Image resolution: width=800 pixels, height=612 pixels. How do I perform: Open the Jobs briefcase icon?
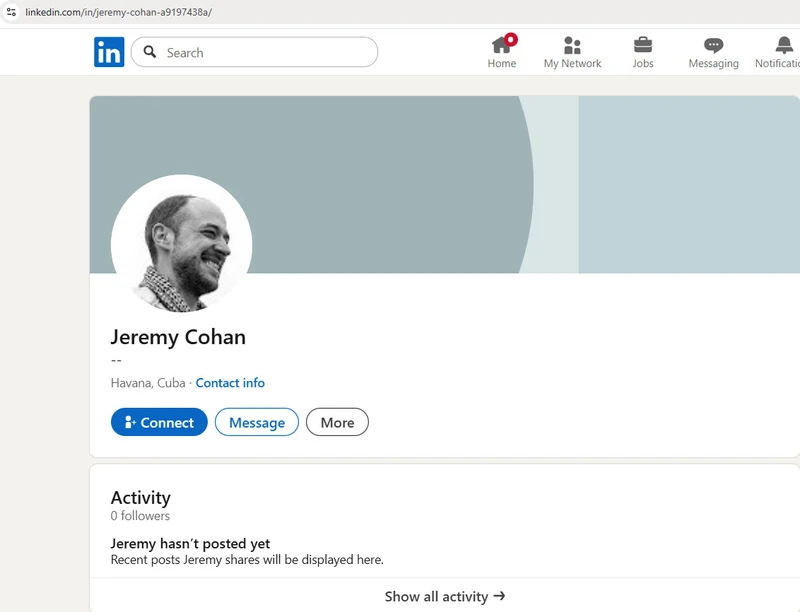(643, 45)
